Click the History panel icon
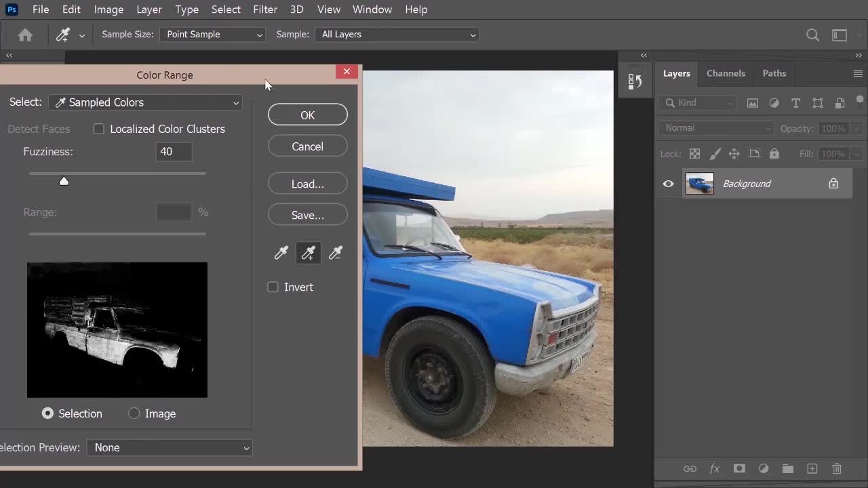This screenshot has height=488, width=868. (635, 81)
